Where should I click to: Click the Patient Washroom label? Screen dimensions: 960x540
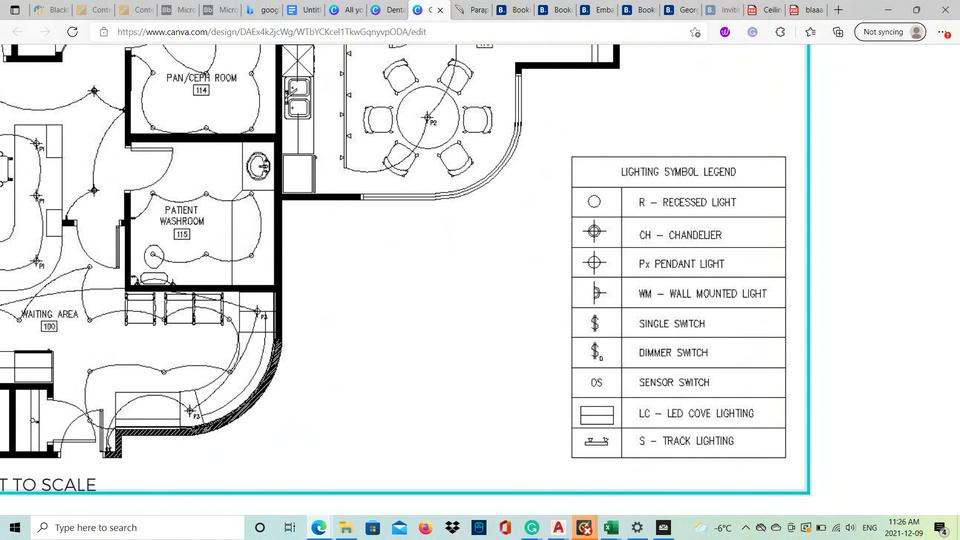(x=182, y=216)
